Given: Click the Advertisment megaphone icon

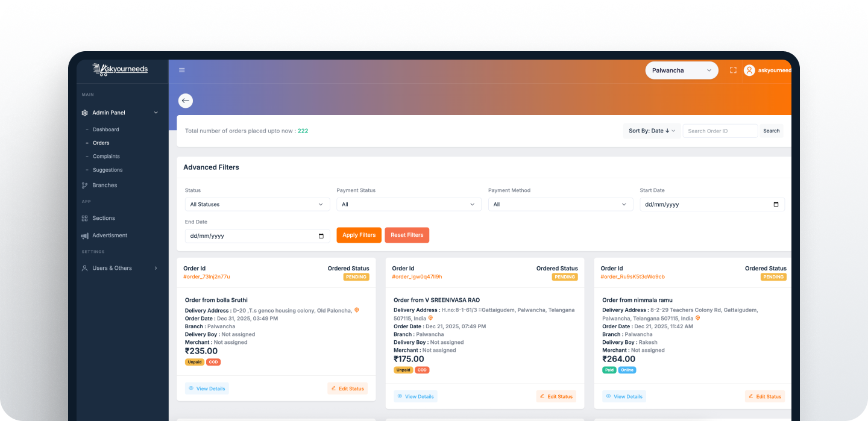Looking at the screenshot, I should point(85,235).
